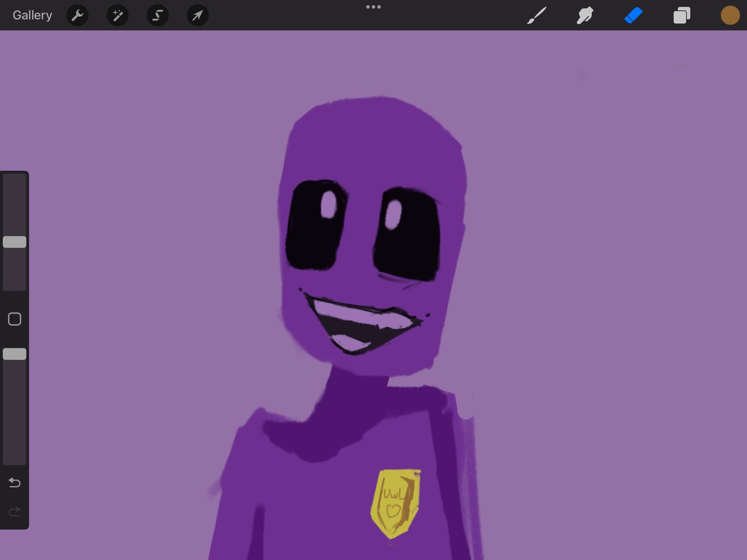Open the Gallery

pyautogui.click(x=32, y=15)
